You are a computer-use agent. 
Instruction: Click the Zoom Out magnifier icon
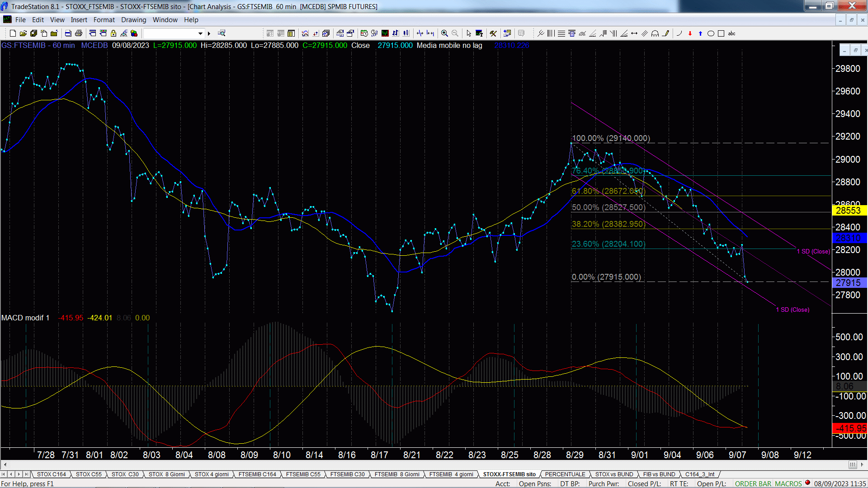455,33
